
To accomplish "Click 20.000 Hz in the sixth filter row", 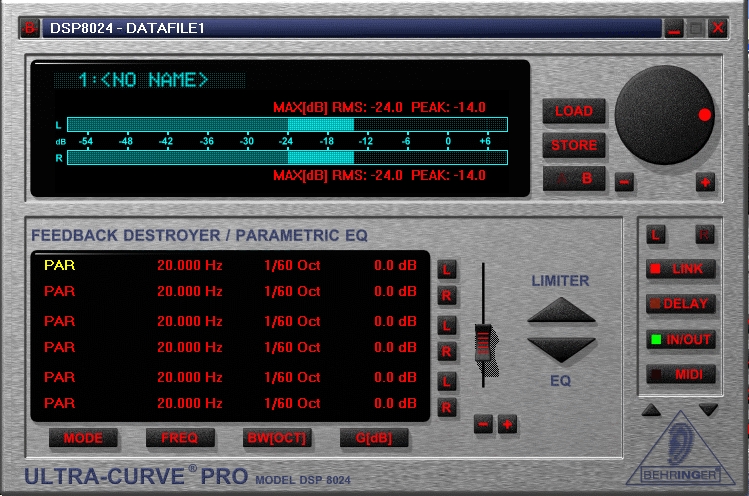I will [190, 403].
